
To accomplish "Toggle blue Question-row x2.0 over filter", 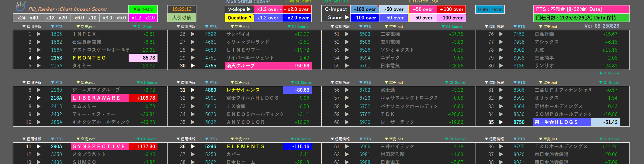I will click(x=297, y=18).
